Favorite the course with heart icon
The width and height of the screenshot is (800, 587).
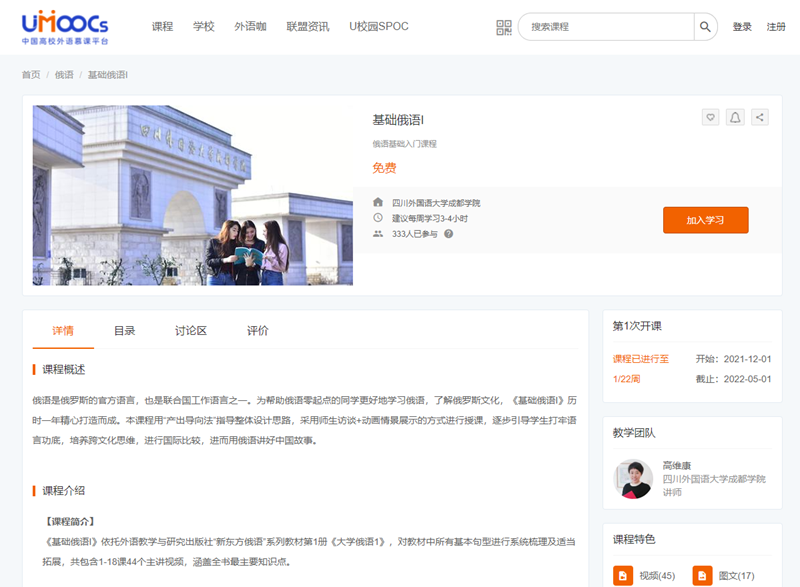(x=711, y=117)
